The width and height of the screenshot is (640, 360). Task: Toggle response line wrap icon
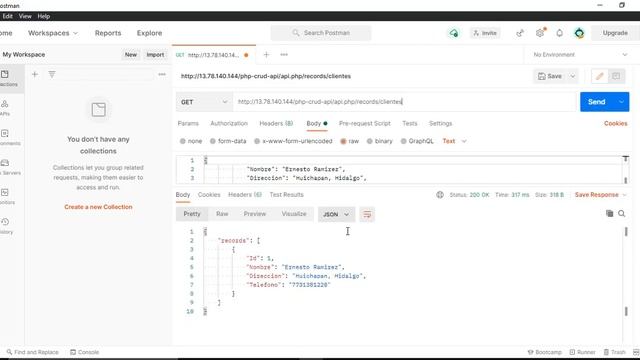tap(367, 214)
